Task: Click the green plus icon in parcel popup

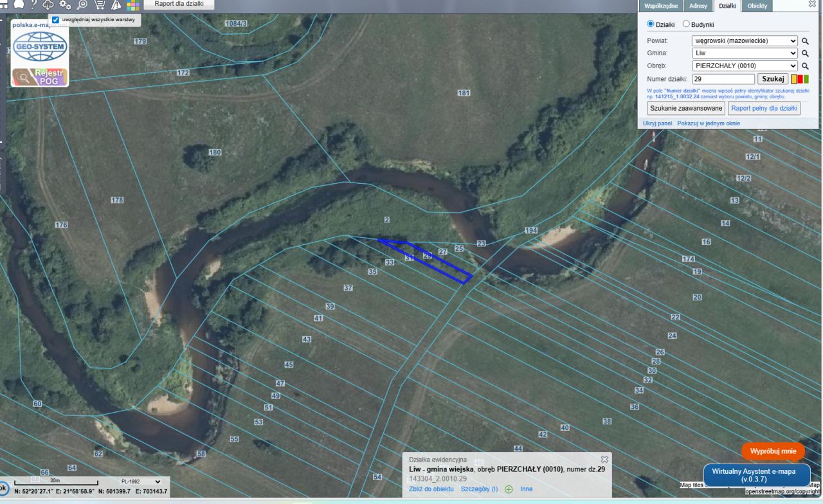Action: click(x=509, y=489)
